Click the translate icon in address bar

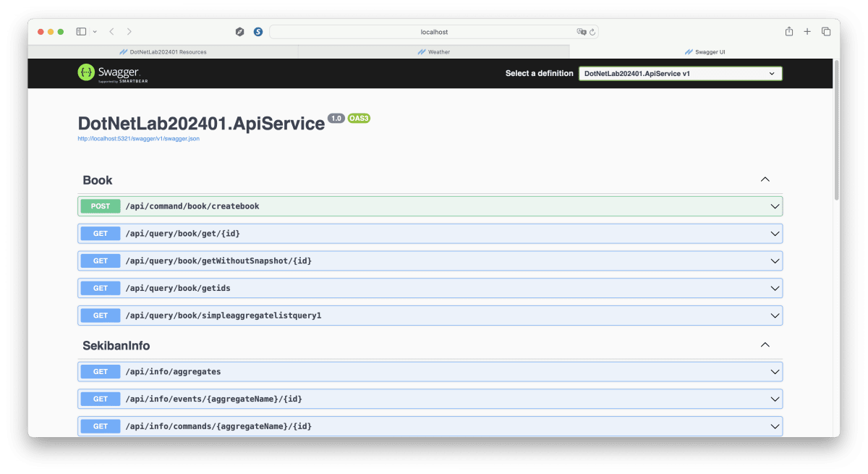[581, 32]
